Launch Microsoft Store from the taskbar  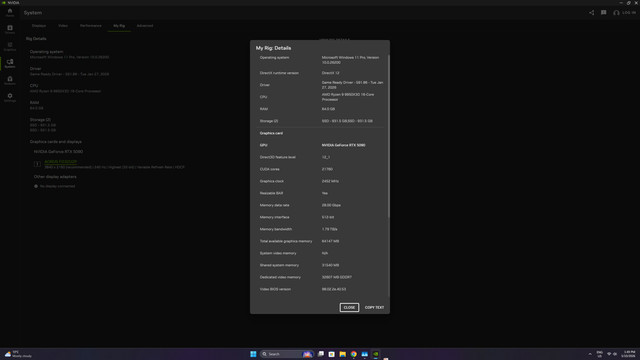(x=331, y=354)
